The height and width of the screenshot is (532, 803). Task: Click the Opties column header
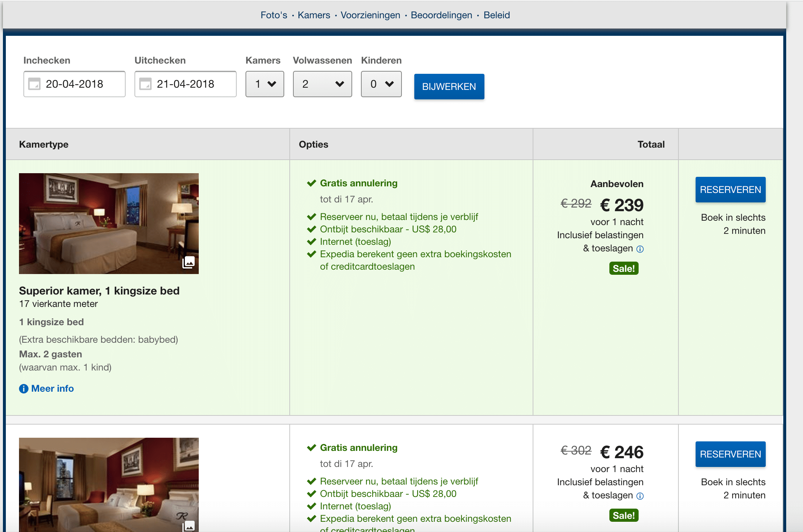(313, 144)
